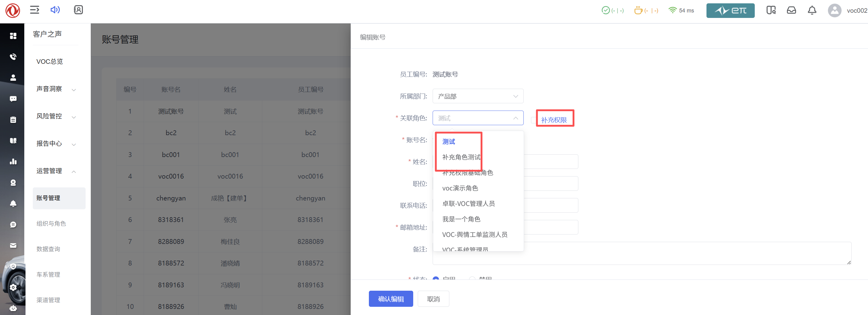Open the settings gear icon in left rail
The height and width of the screenshot is (315, 868).
tap(13, 287)
